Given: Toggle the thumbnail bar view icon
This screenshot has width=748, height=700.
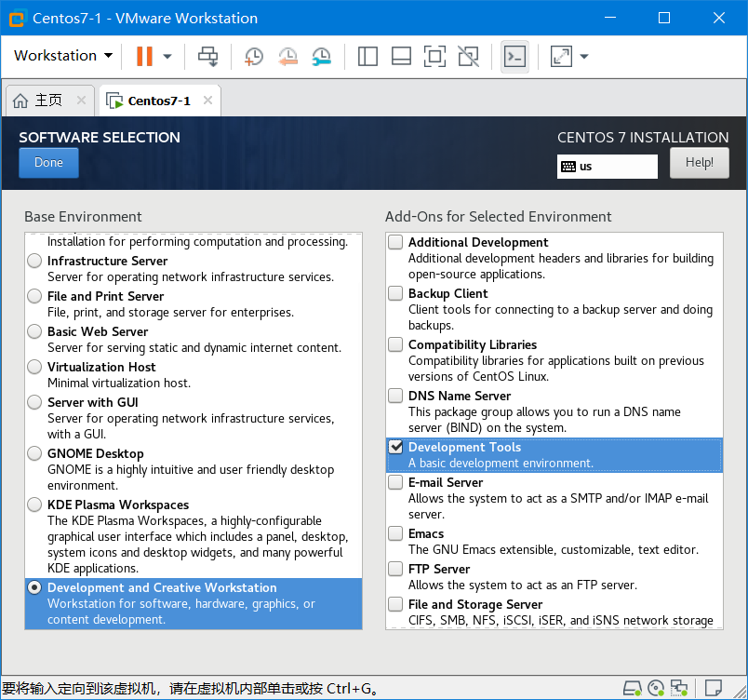Looking at the screenshot, I should [401, 56].
